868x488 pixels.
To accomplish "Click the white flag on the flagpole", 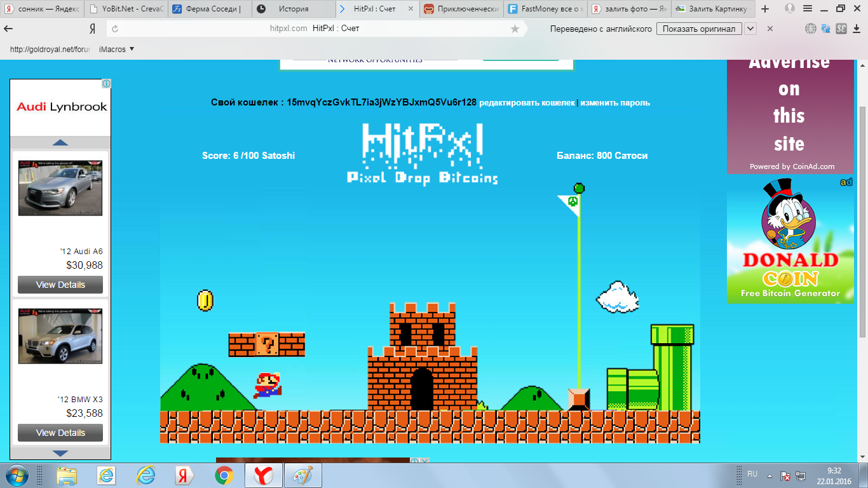I will tap(569, 205).
